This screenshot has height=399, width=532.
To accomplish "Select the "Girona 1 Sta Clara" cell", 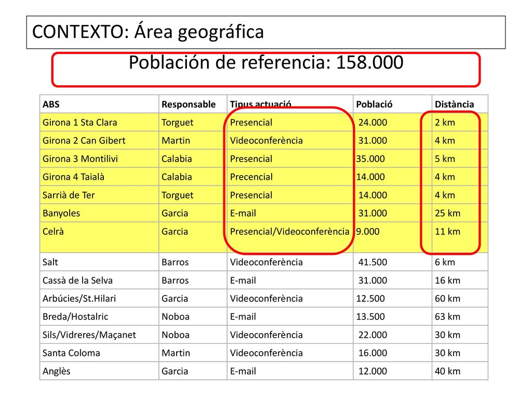I will pos(79,123).
